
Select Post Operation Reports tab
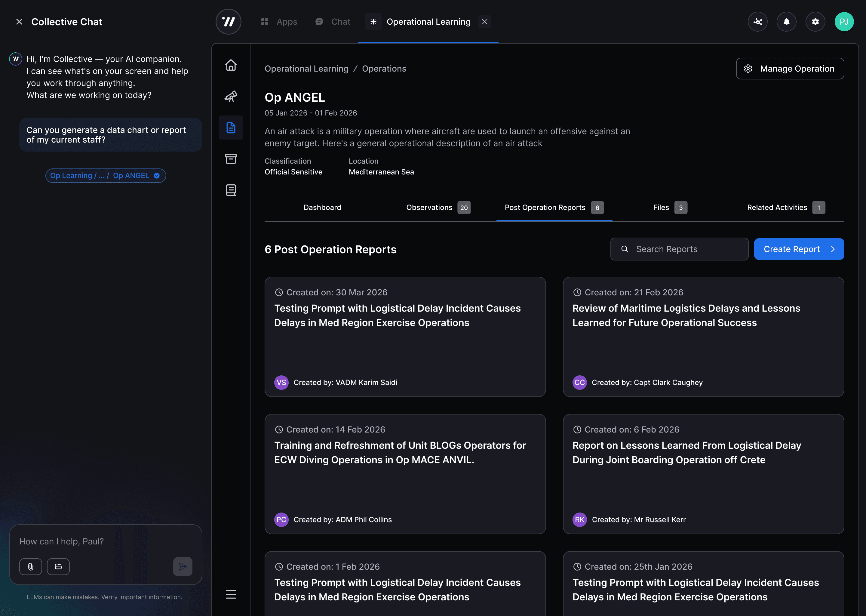point(554,208)
